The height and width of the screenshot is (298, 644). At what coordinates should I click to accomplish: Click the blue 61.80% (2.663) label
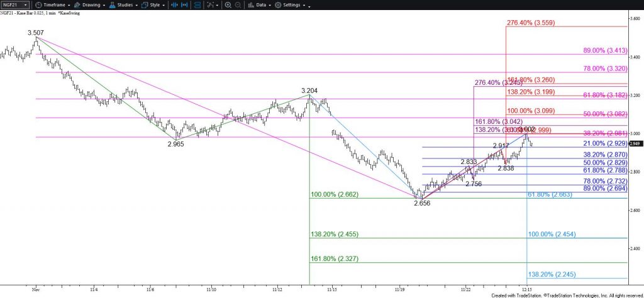[x=550, y=195]
